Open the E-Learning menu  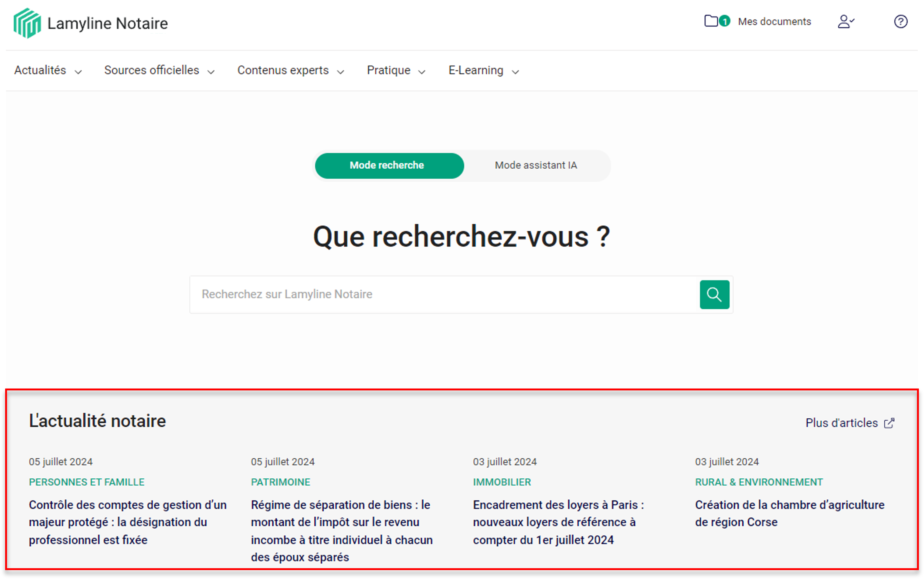(483, 70)
